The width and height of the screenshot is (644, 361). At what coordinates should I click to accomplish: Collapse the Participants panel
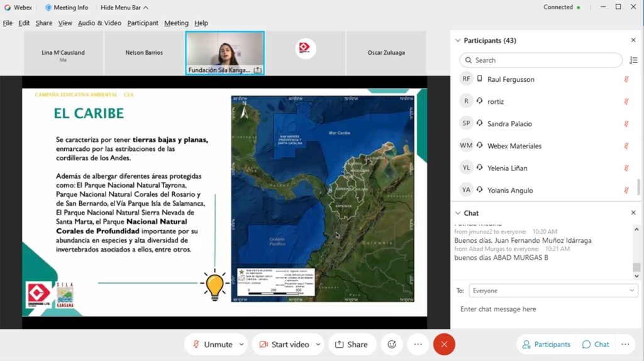pos(458,40)
